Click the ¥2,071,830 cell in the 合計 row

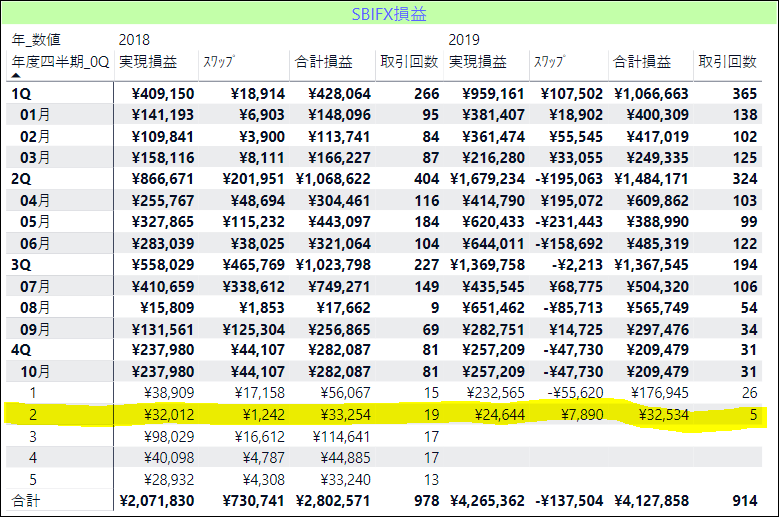157,501
